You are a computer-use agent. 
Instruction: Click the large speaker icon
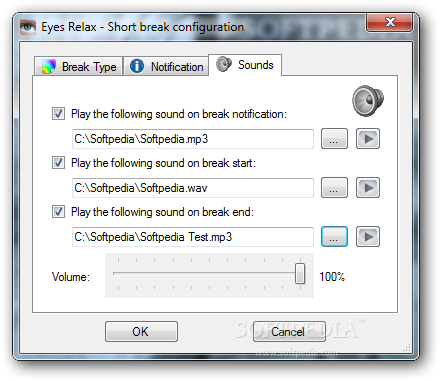[x=368, y=101]
